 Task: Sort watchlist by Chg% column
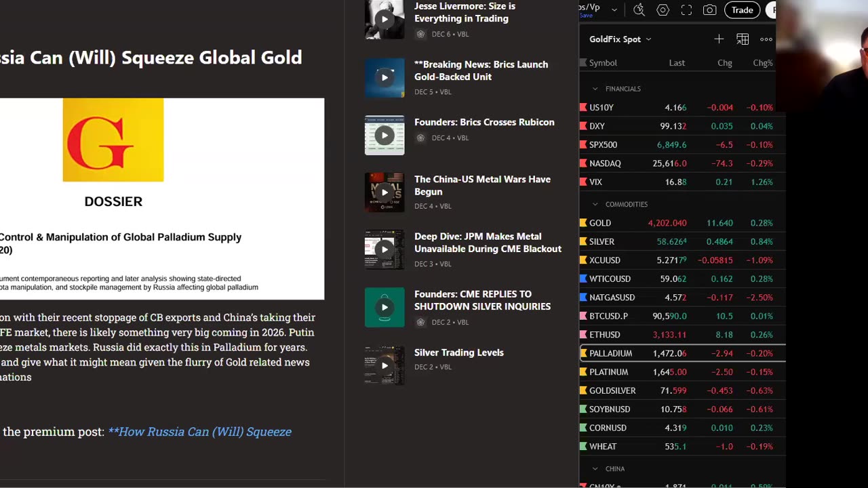click(x=763, y=63)
